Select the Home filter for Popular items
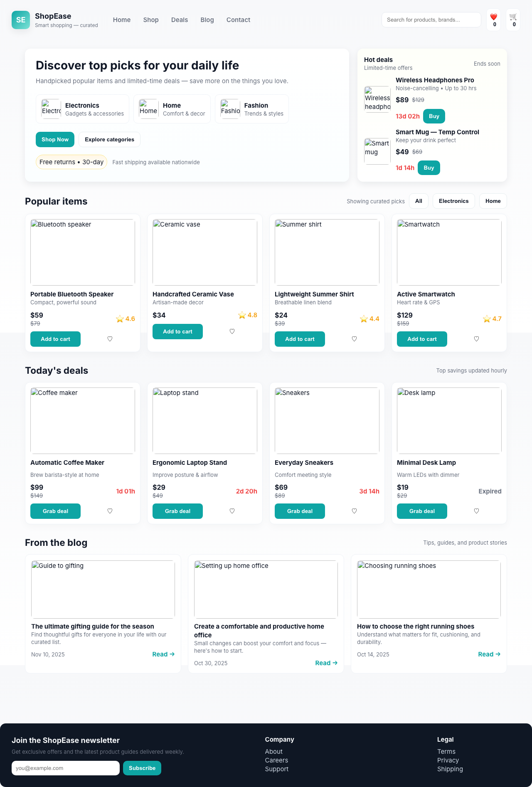The width and height of the screenshot is (532, 787). click(493, 201)
